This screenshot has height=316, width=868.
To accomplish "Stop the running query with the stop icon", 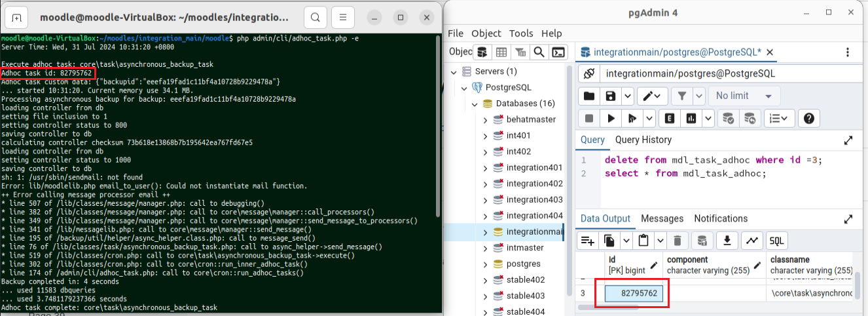I will (x=589, y=119).
